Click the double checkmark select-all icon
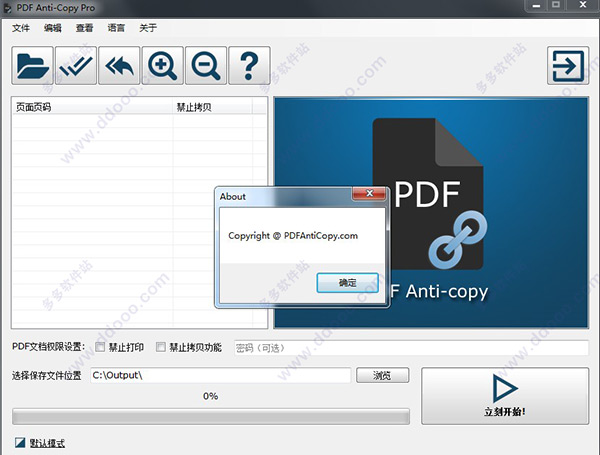Screen dimensions: 600x455 [76, 65]
